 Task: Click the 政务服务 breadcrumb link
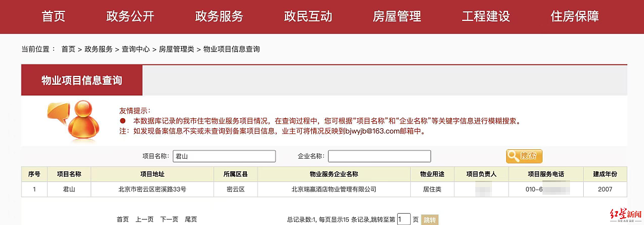[98, 50]
